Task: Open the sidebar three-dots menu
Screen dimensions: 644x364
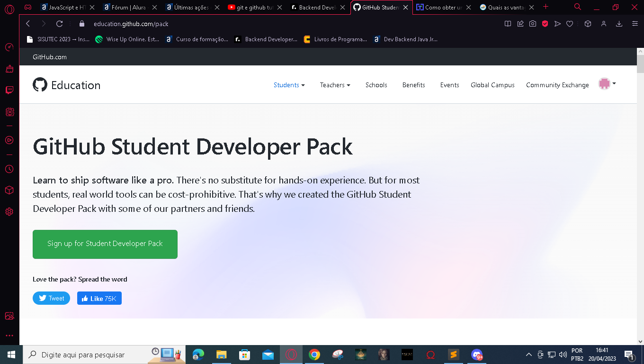Action: click(9, 336)
